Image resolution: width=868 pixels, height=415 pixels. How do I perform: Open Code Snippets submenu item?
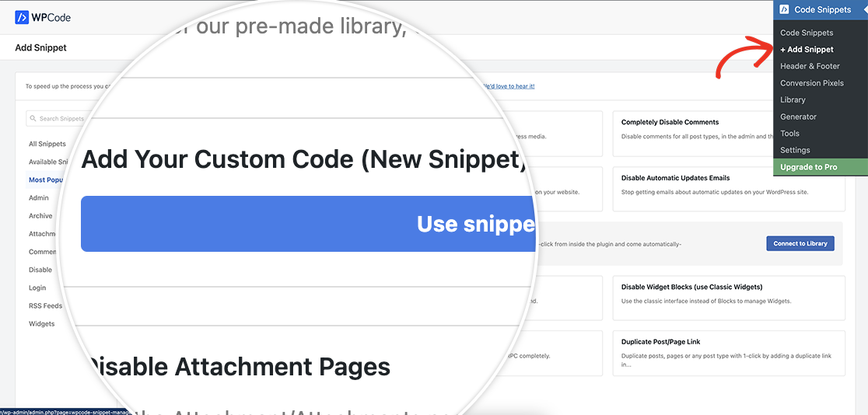pos(807,33)
